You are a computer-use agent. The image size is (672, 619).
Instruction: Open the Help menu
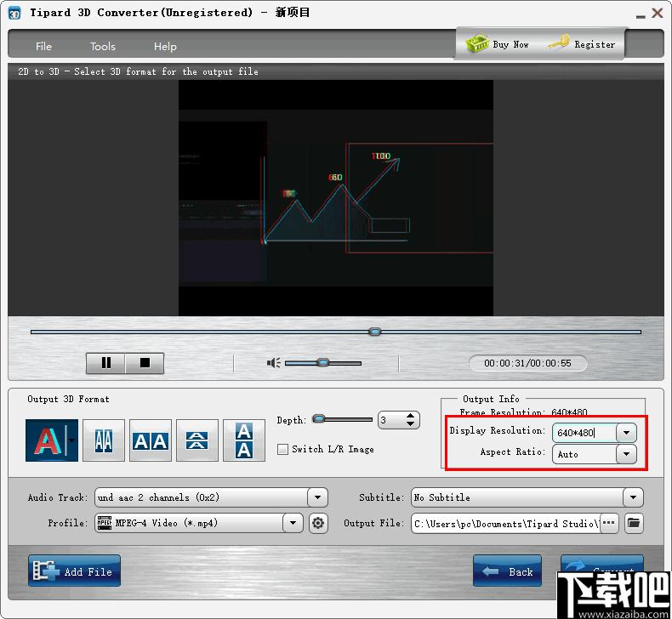165,46
